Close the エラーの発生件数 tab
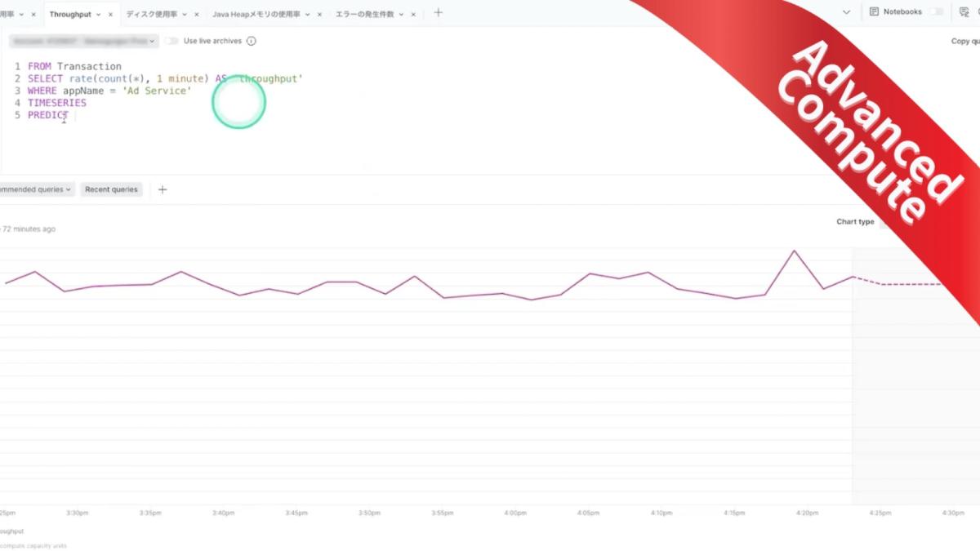 (x=413, y=15)
